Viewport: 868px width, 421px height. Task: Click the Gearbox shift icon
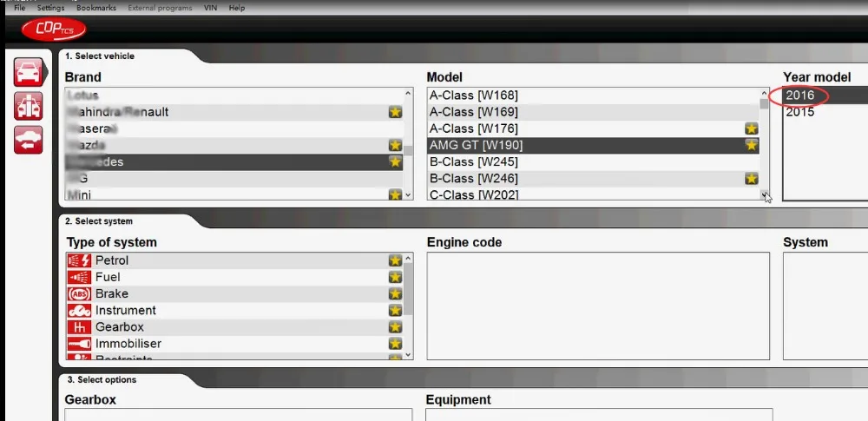[x=79, y=327]
